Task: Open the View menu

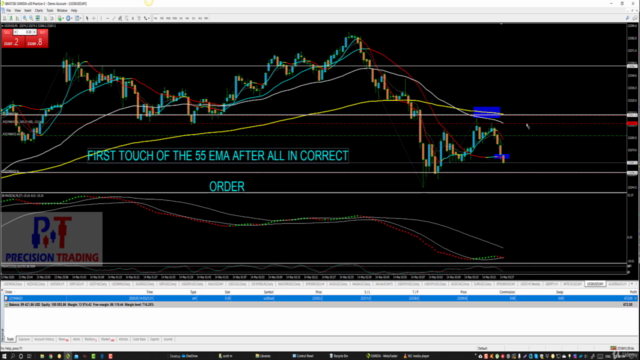Action: (x=18, y=10)
